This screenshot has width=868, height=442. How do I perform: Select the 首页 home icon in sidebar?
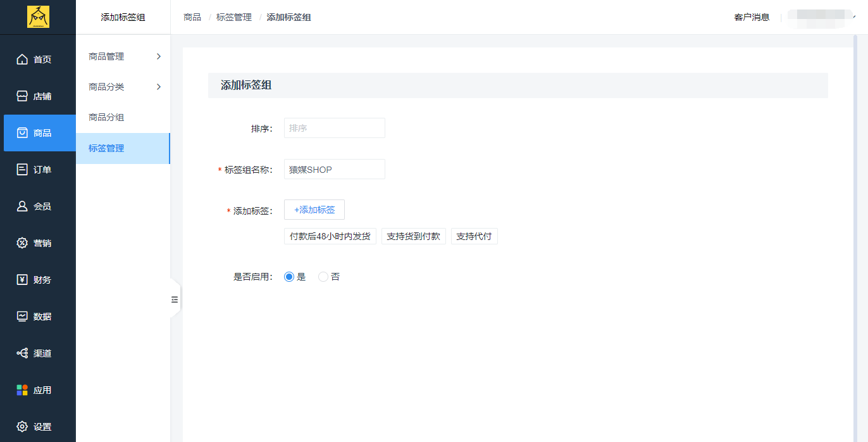pos(38,59)
